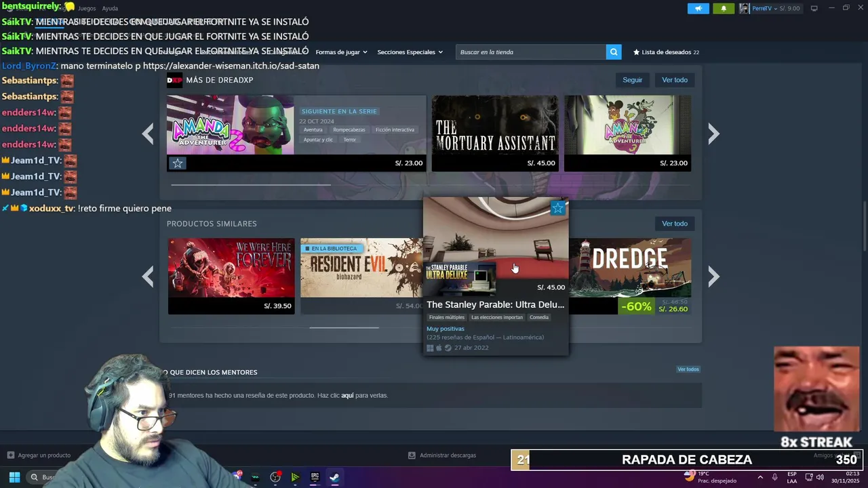Click Ver todo in Más de DreadXP
The image size is (868, 488).
[675, 80]
